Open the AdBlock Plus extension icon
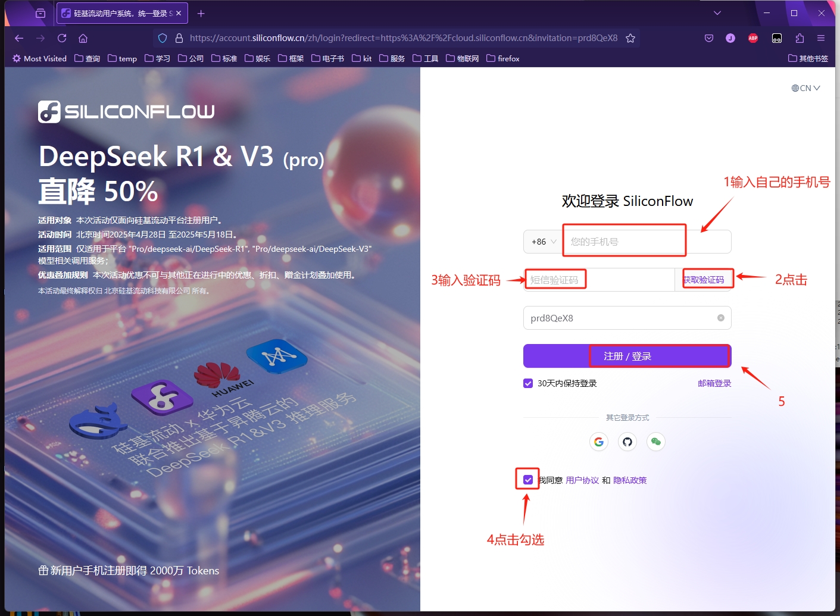 (x=753, y=38)
